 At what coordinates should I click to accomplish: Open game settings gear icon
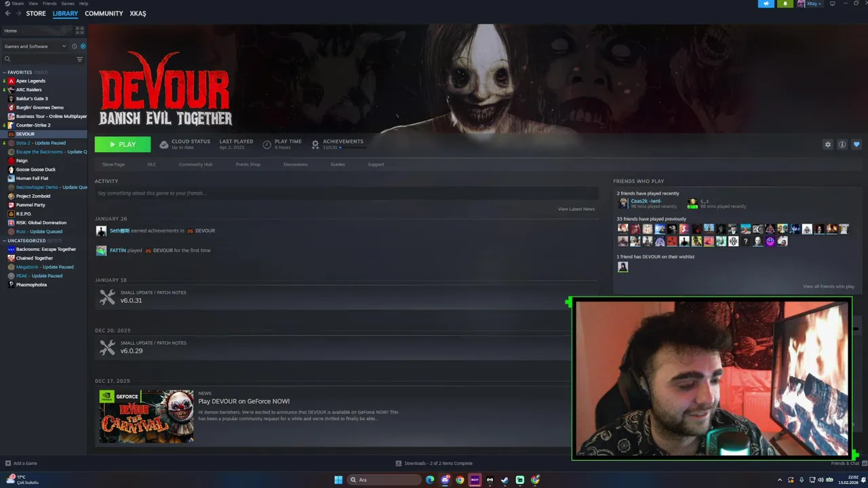(x=827, y=144)
